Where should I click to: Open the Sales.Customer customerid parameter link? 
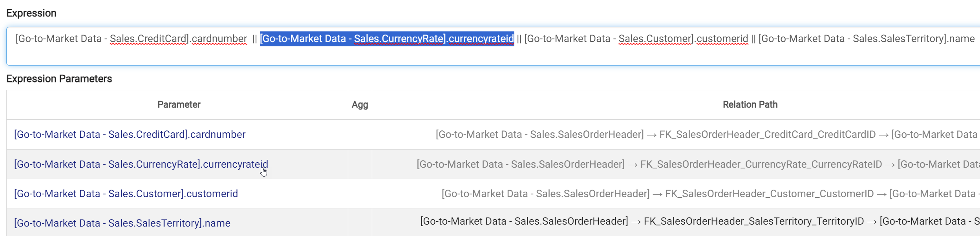pos(126,194)
